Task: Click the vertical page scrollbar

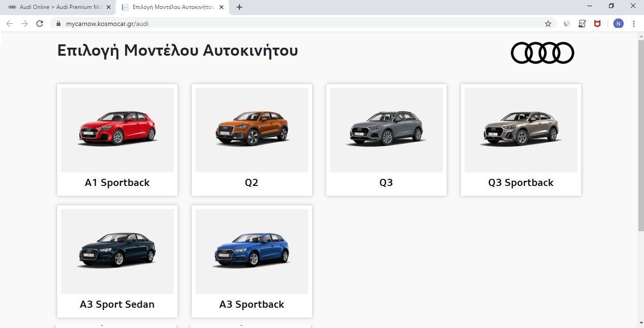Action: tap(641, 142)
